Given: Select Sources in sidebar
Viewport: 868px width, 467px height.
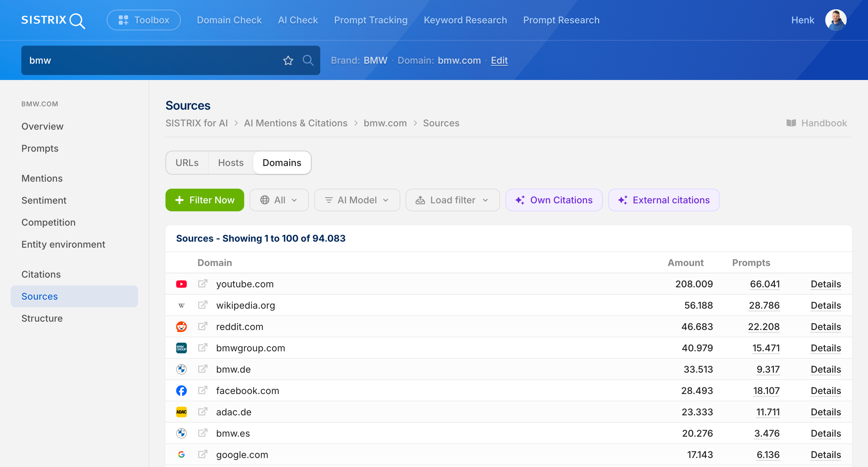Looking at the screenshot, I should [74, 296].
